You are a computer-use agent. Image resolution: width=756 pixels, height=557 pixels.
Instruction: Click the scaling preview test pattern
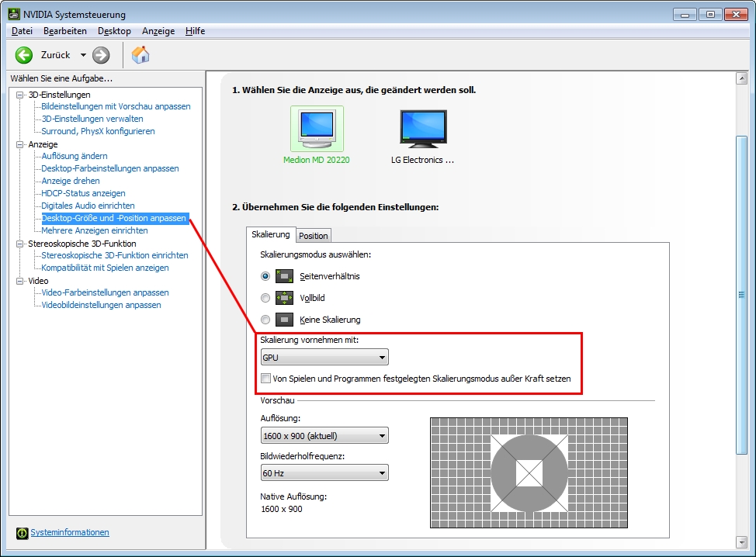[529, 472]
